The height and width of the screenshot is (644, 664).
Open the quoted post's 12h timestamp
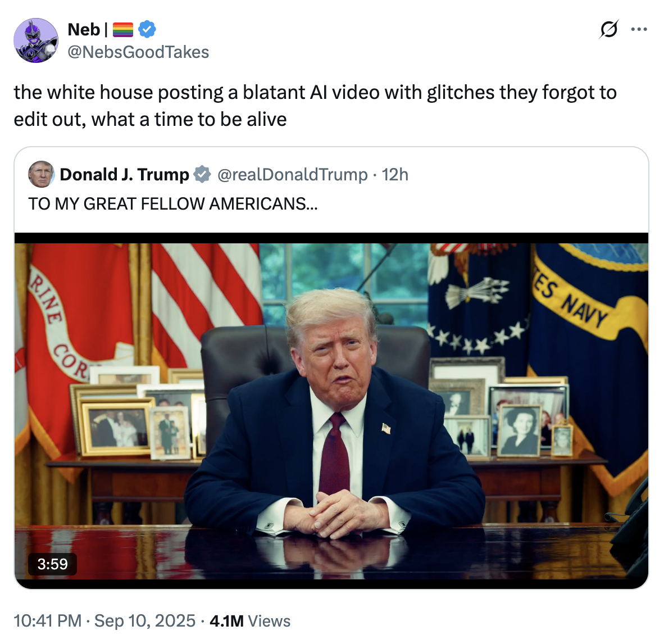[x=395, y=175]
